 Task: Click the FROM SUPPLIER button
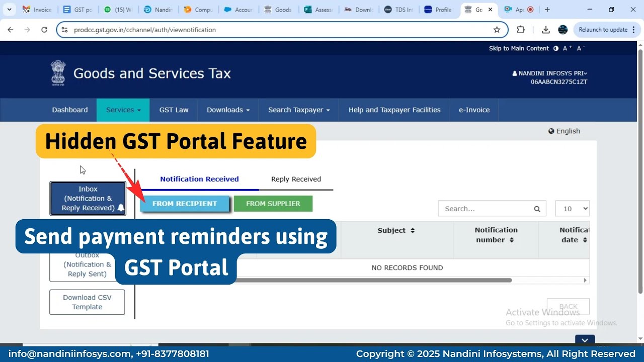tap(273, 204)
